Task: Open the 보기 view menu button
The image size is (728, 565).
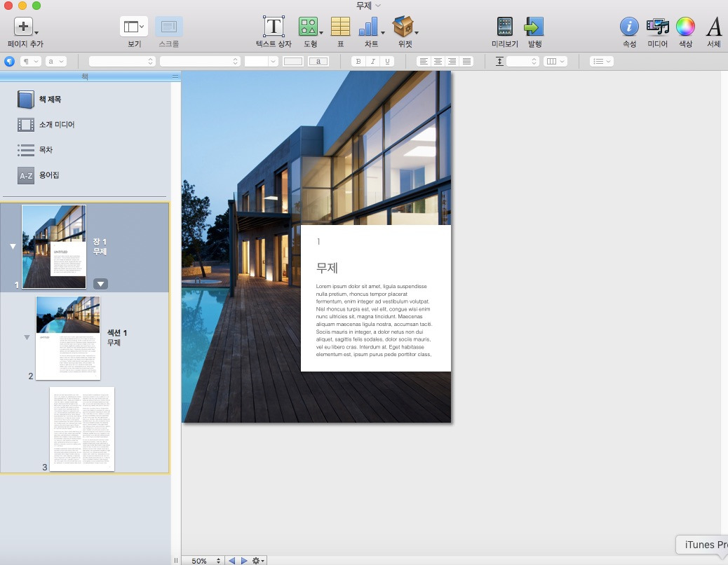Action: (x=134, y=27)
